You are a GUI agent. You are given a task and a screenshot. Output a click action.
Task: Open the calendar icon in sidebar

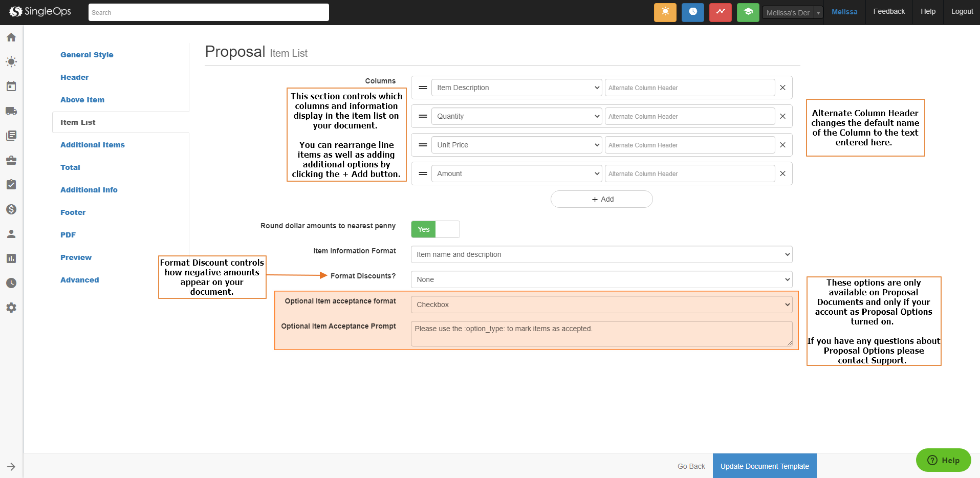[11, 86]
